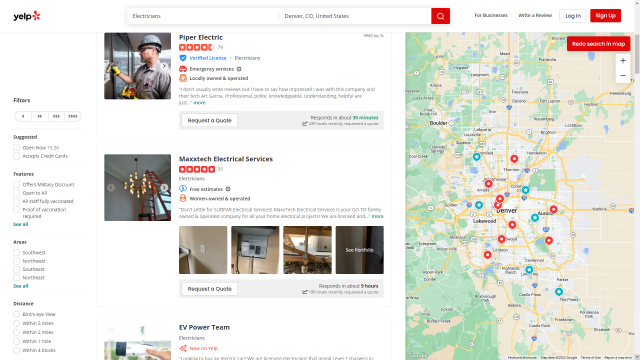Click the red map pin near Littleton
Viewport: 640px width, 360px height.
click(x=487, y=255)
